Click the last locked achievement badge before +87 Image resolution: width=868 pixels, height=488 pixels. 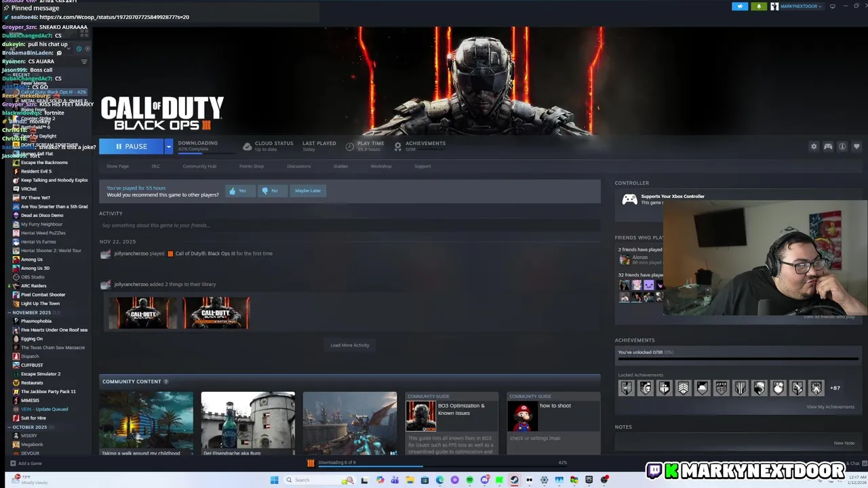coord(816,388)
